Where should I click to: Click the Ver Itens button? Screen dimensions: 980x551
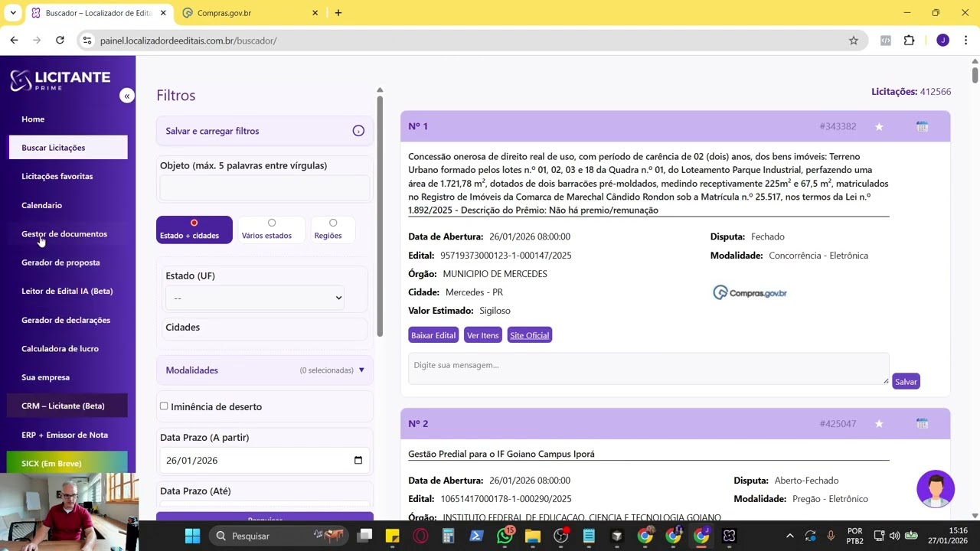pyautogui.click(x=482, y=335)
